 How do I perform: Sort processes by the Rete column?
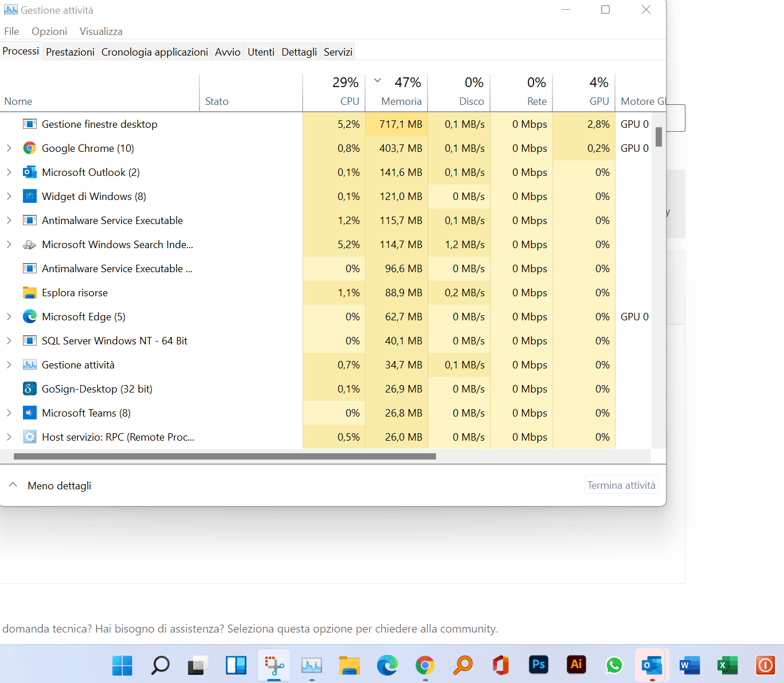pos(522,92)
